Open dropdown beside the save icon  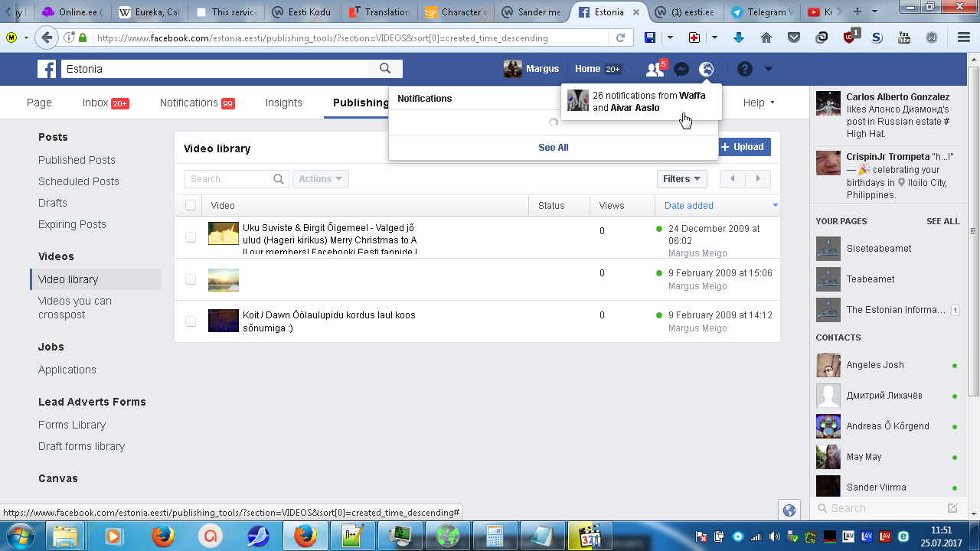click(670, 37)
